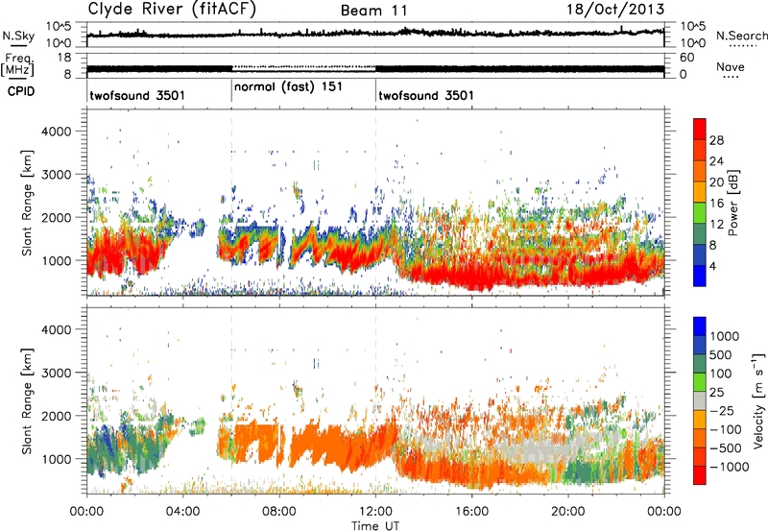Click the '28' tick on the power colorbar
The image size is (768, 532).
[716, 140]
